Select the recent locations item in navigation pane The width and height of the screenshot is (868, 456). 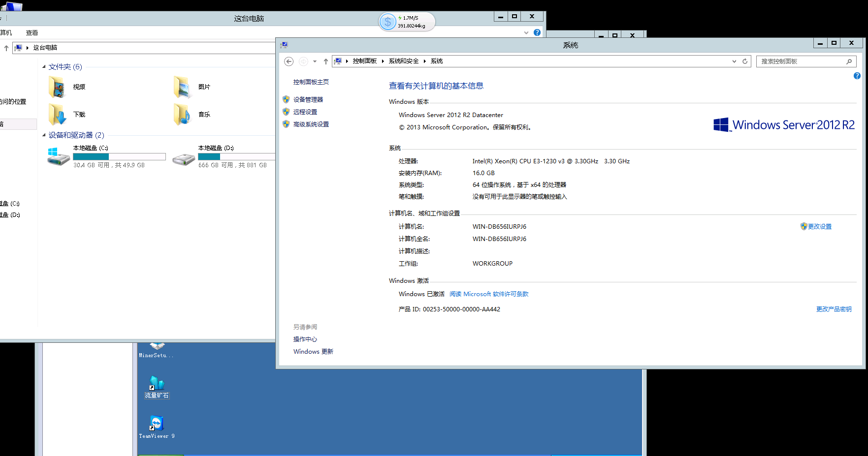[13, 101]
